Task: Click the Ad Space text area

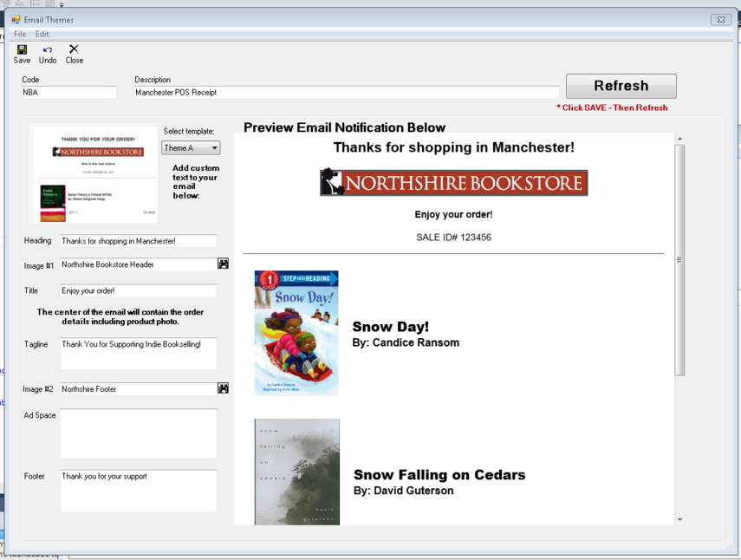Action: 139,433
